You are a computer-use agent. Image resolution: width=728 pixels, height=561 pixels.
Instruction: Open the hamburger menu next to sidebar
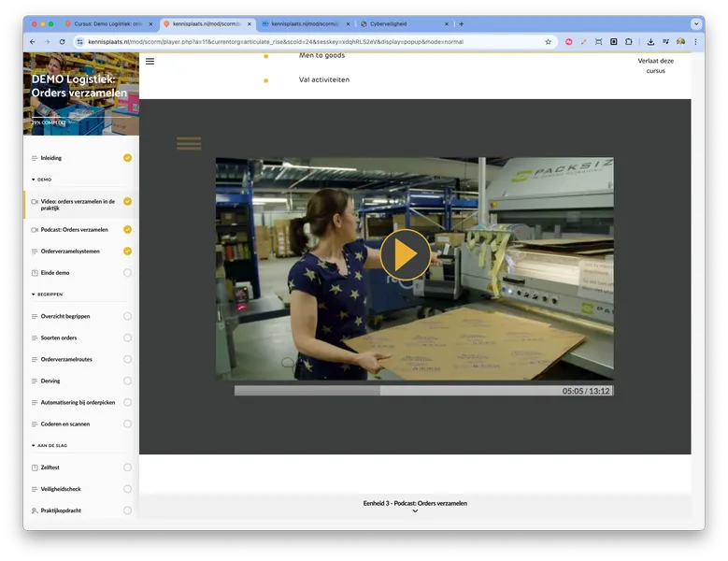150,62
